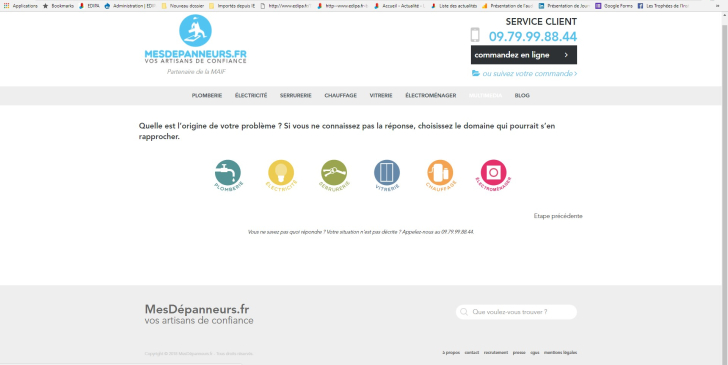Screen dimensions: 728x365
Task: Open the Les Trophées bookmark
Action: [663, 6]
